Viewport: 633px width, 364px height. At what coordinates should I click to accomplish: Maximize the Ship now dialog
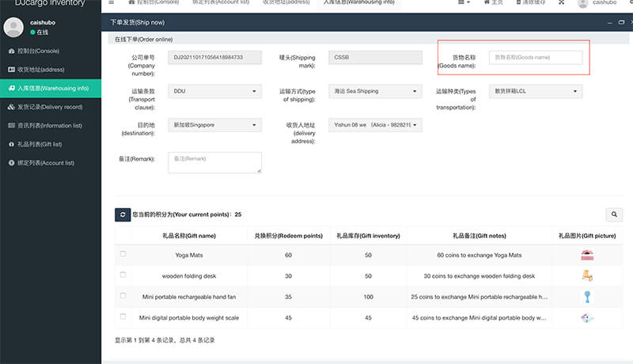click(621, 23)
